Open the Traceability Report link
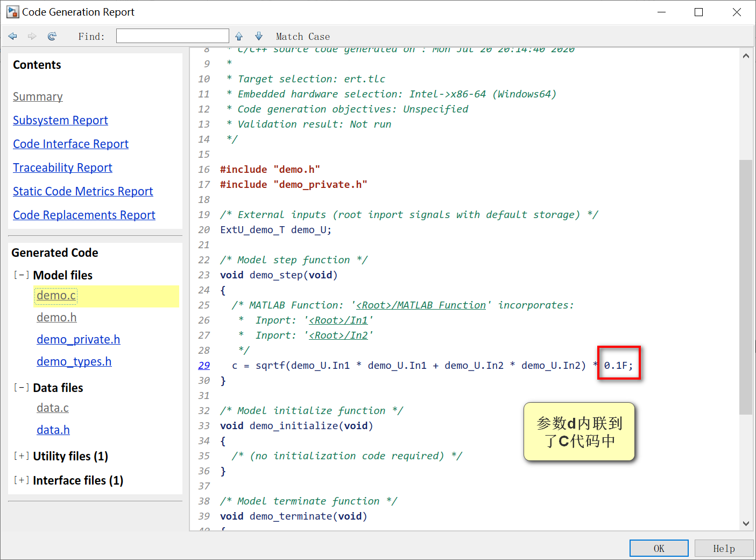 pos(62,167)
